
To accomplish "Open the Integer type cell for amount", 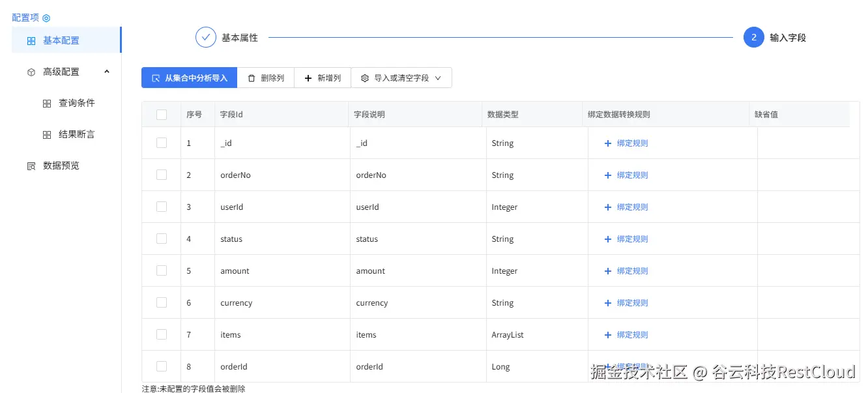I will click(x=537, y=271).
